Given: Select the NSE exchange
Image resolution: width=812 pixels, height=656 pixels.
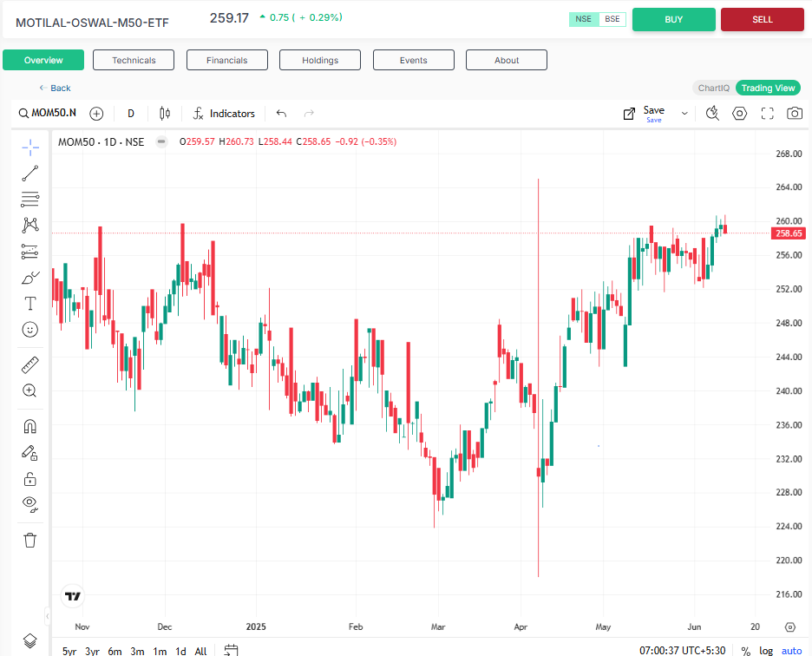Looking at the screenshot, I should 584,19.
